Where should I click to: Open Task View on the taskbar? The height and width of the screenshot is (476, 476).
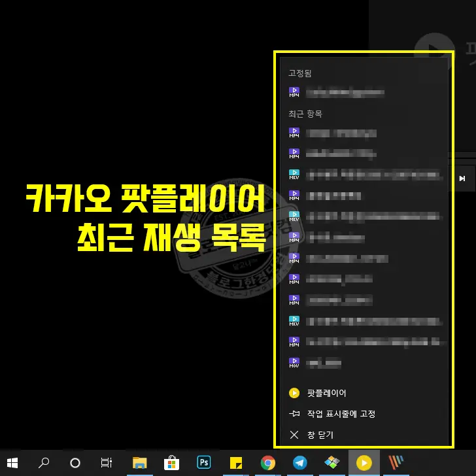coord(106,463)
